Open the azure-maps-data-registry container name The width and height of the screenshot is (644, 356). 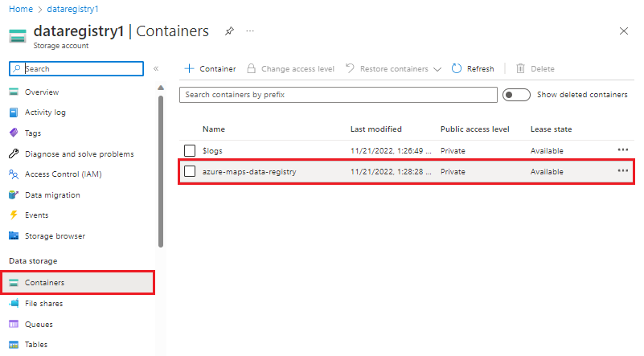point(249,172)
